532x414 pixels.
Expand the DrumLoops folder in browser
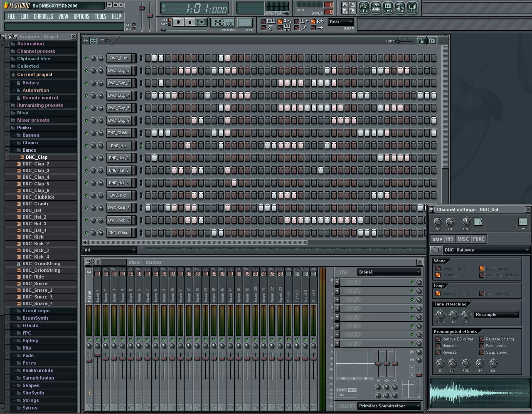(x=36, y=310)
